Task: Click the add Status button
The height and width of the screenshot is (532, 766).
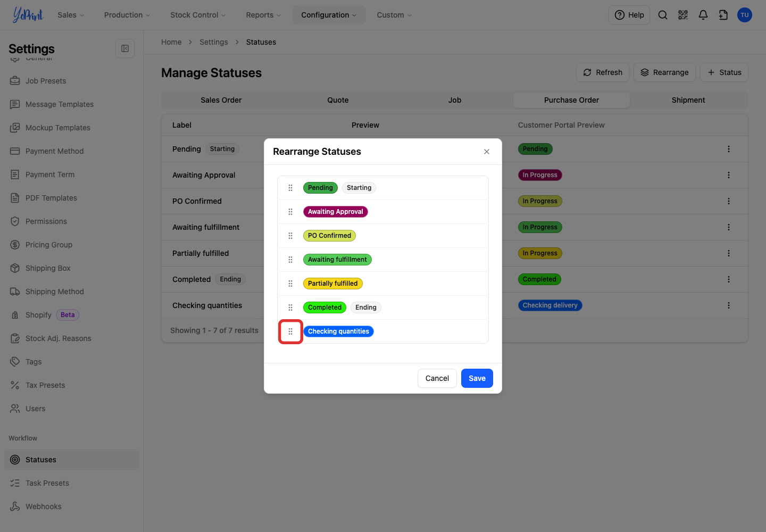Action: pyautogui.click(x=724, y=72)
